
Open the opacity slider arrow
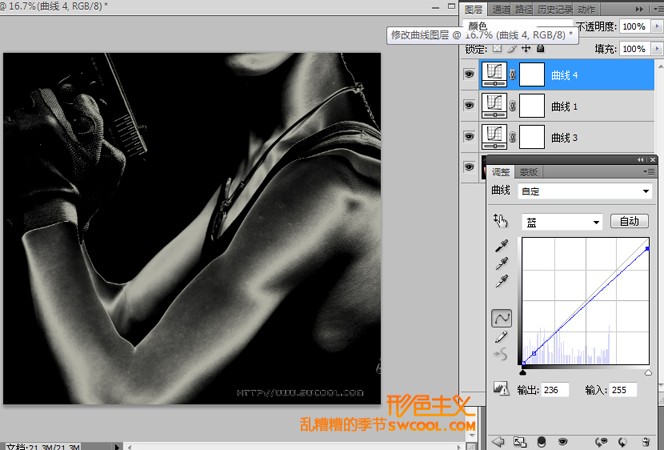click(657, 26)
